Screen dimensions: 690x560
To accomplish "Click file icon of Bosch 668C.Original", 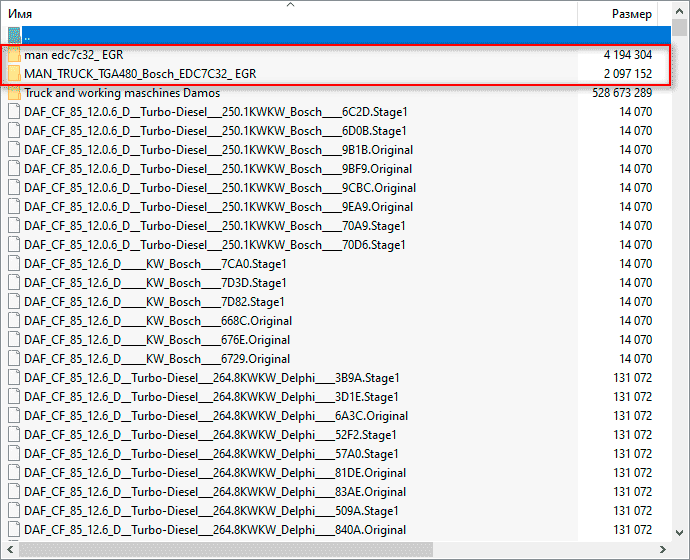I will point(14,321).
